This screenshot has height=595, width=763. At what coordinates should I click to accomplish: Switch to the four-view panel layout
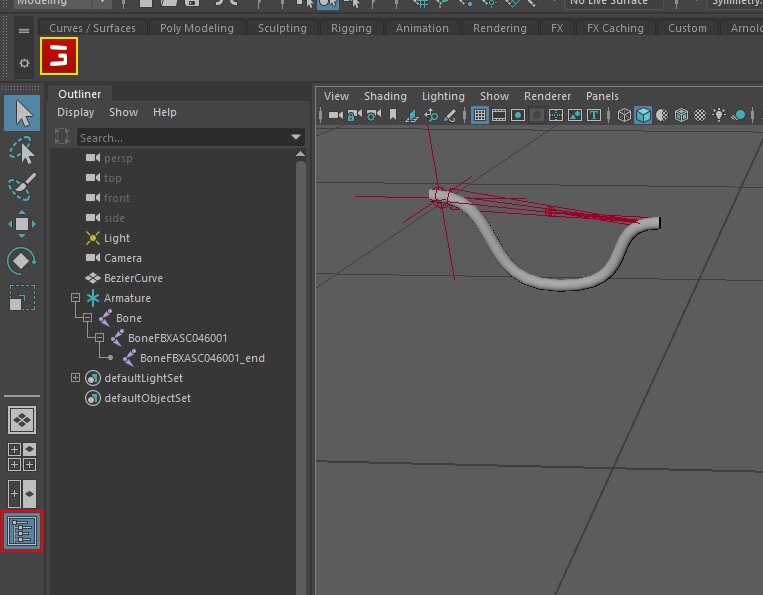[x=22, y=457]
